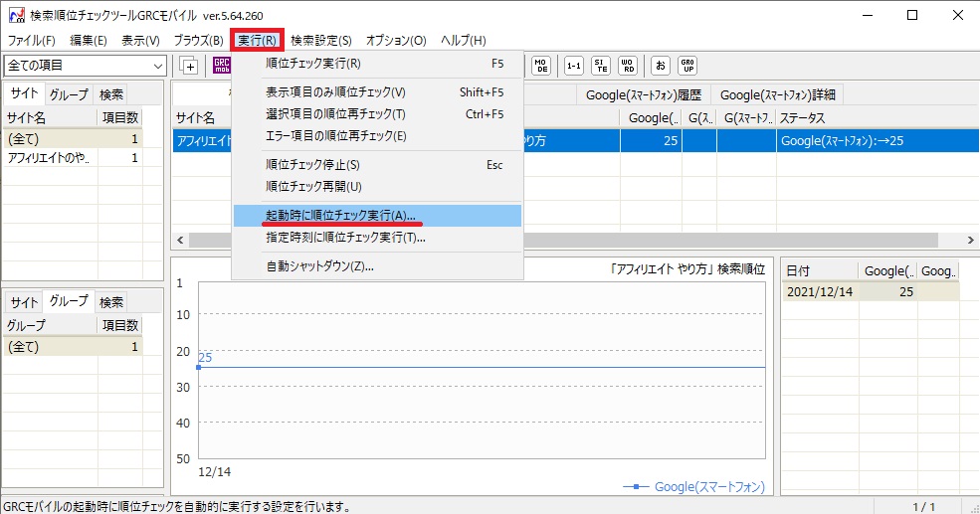980x514 pixels.
Task: Click the horizontal scrollbar left arrow
Action: [x=181, y=240]
